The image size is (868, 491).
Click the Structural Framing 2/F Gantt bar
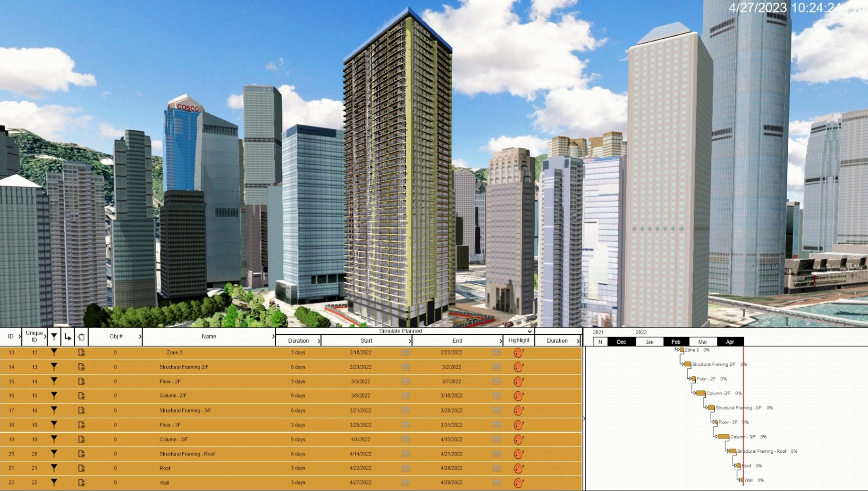pos(688,364)
